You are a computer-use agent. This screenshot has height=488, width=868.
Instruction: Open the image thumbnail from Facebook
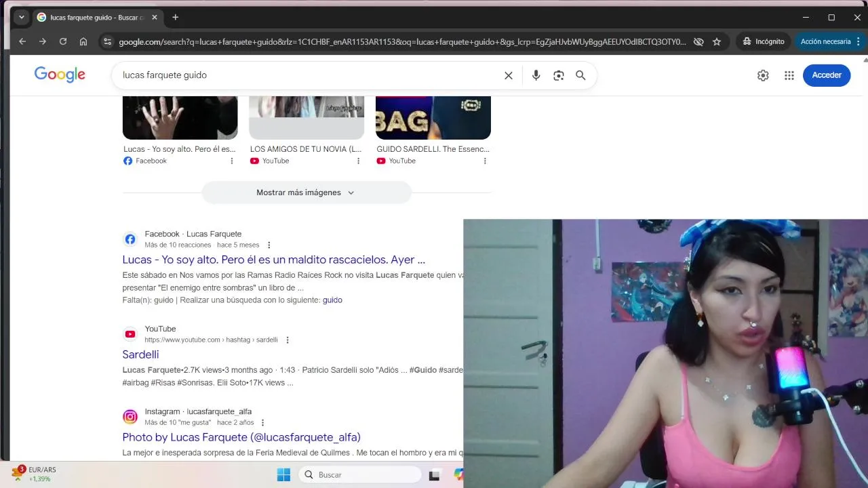point(180,117)
